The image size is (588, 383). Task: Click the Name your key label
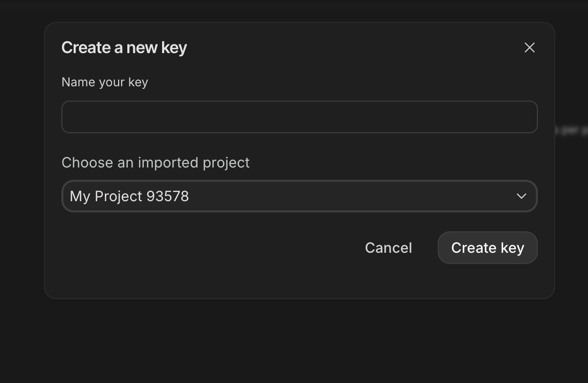(x=104, y=82)
